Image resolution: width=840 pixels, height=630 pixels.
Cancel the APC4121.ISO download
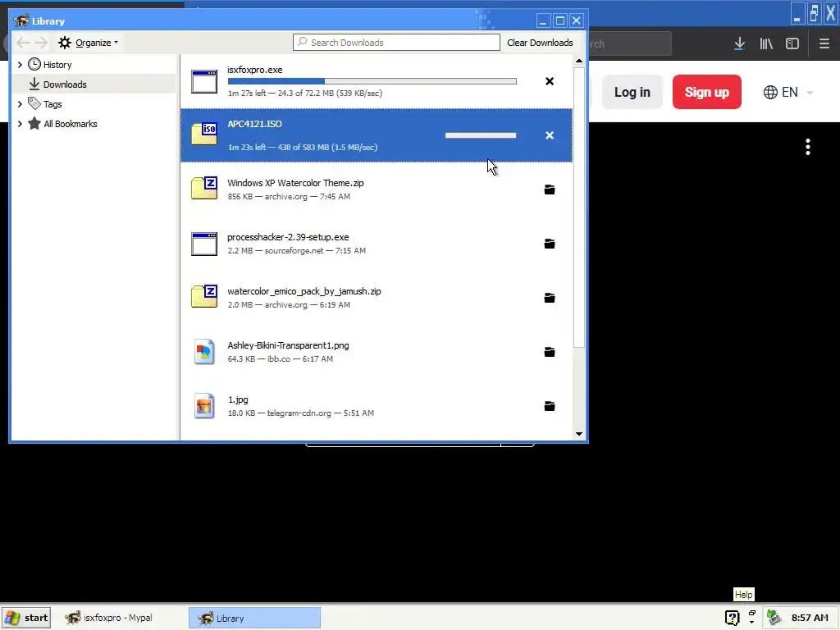(x=549, y=135)
